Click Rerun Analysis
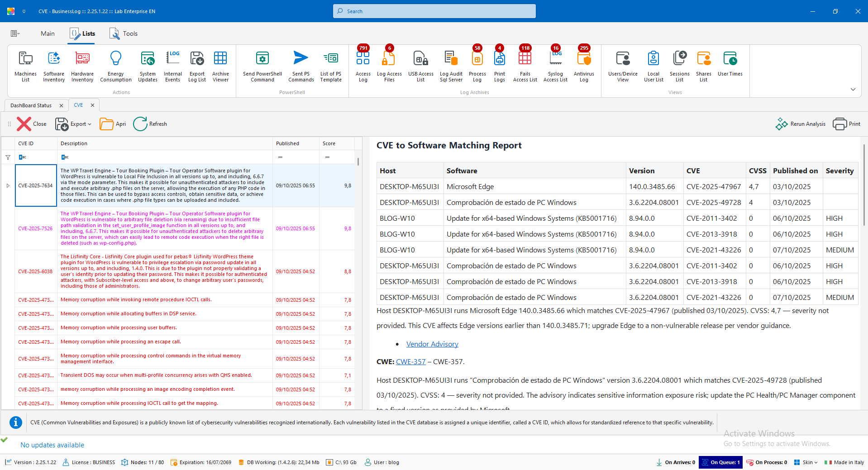Viewport: 868px width, 470px height. pyautogui.click(x=801, y=124)
